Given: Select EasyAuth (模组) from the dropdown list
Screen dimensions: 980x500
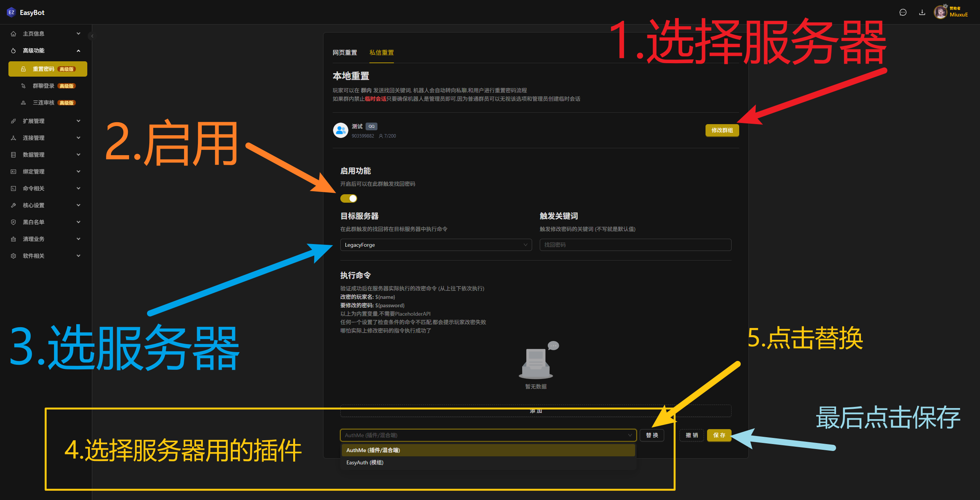Looking at the screenshot, I should pyautogui.click(x=365, y=462).
